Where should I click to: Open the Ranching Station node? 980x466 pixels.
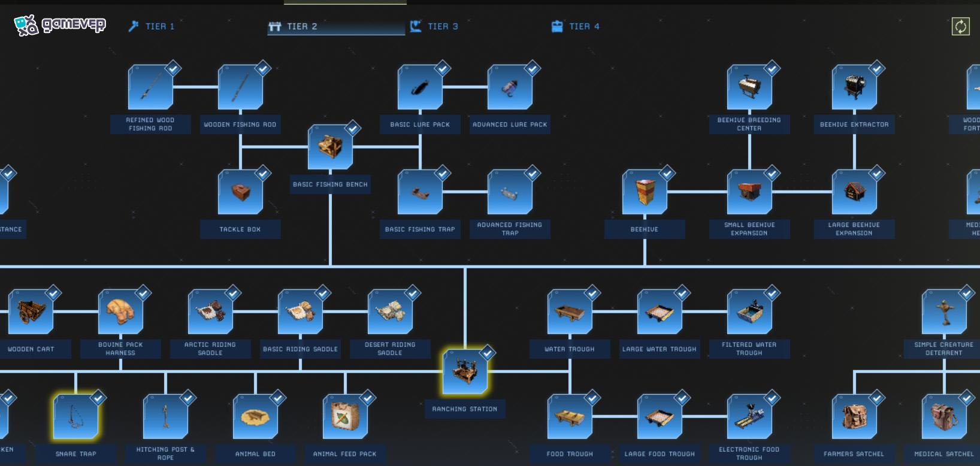(x=465, y=372)
